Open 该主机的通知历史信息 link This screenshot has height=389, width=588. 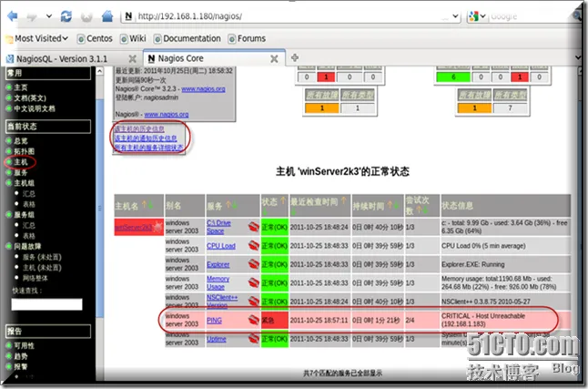(x=146, y=138)
